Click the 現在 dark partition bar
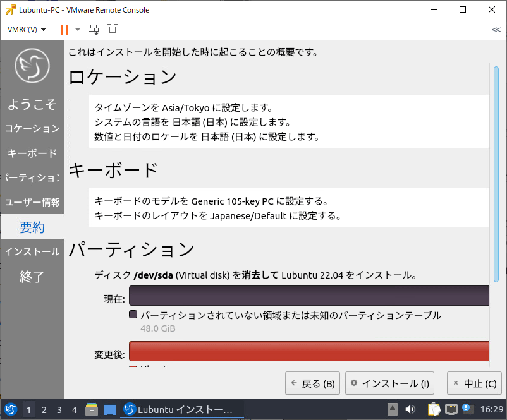Image resolution: width=507 pixels, height=420 pixels. click(309, 296)
